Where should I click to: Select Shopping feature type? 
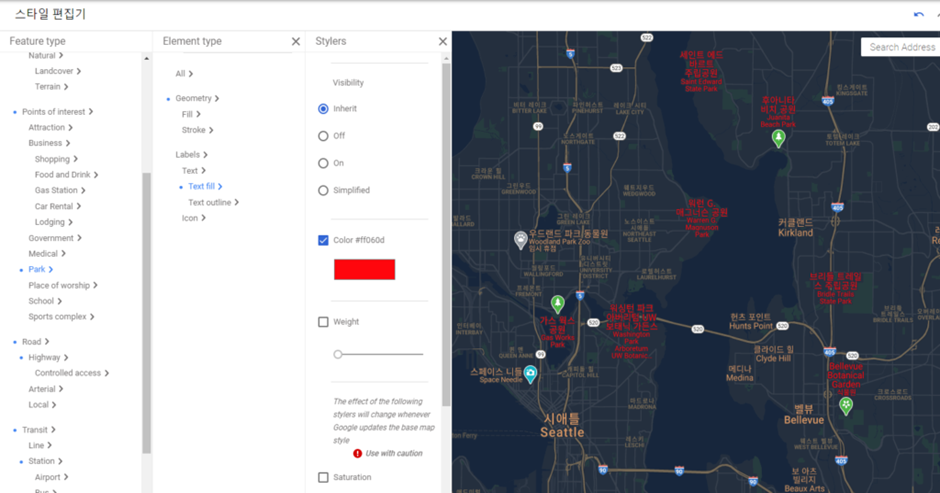click(56, 159)
